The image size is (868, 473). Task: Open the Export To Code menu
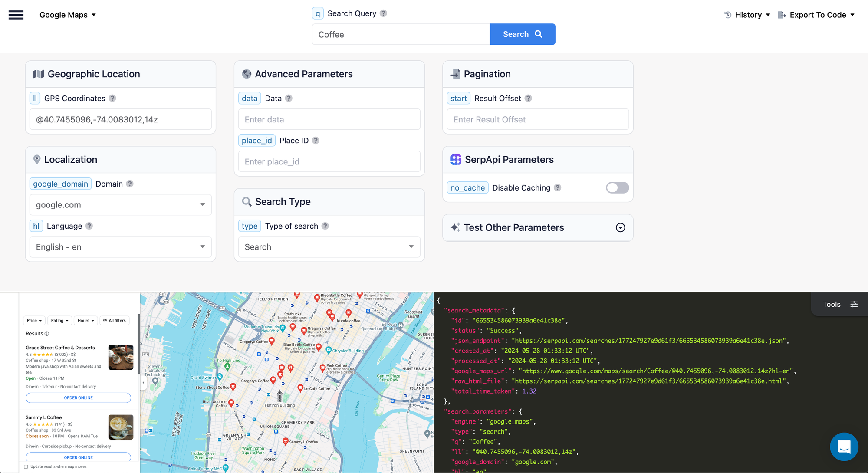(816, 15)
